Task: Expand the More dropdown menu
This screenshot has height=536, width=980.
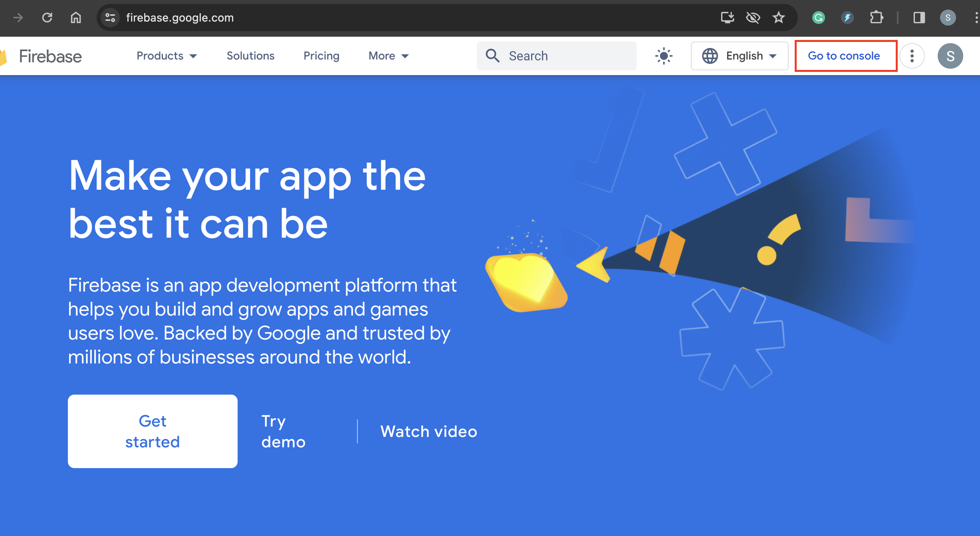Action: (389, 56)
